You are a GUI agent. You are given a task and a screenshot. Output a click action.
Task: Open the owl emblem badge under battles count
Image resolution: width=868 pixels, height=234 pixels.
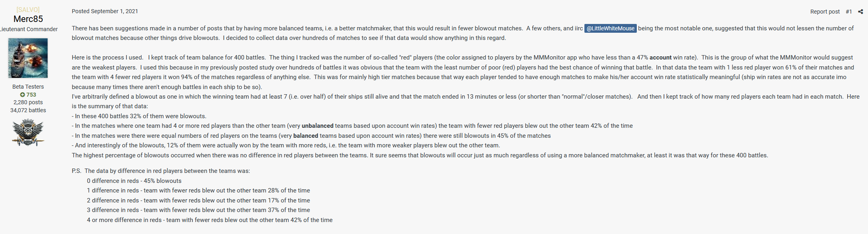[28, 133]
